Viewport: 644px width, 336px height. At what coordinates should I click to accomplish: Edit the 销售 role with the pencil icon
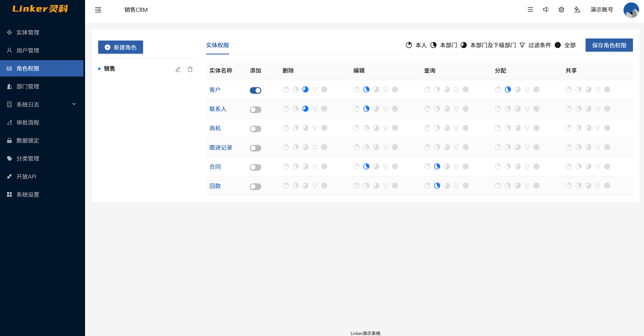point(178,69)
